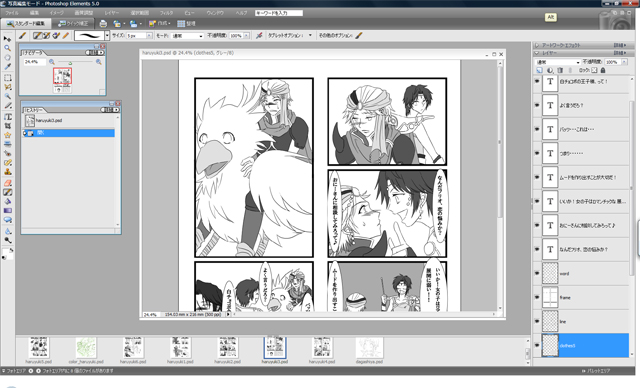Hide the line layer
This screenshot has height=388, width=640.
[537, 321]
